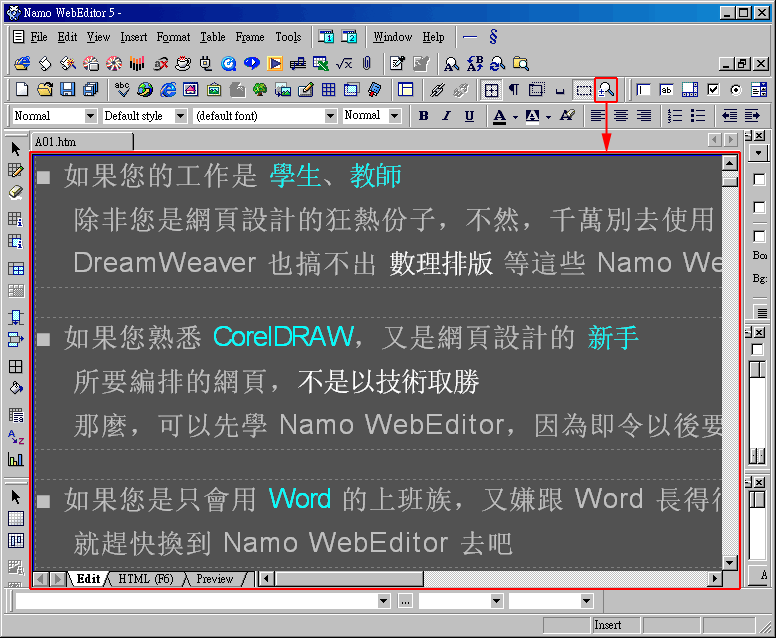Open the font color dropdown arrow
This screenshot has height=638, width=776.
pyautogui.click(x=515, y=117)
